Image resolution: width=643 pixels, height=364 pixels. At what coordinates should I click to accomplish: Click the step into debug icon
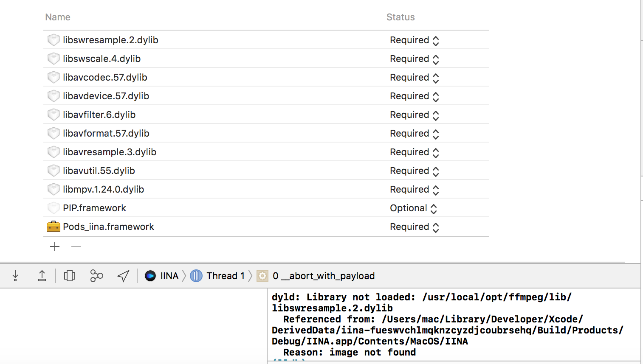click(15, 276)
